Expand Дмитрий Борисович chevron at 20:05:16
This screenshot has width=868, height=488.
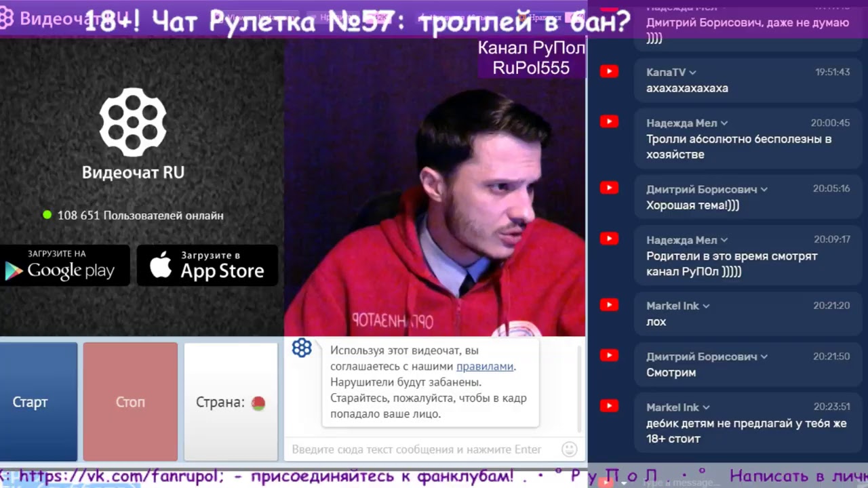click(764, 189)
